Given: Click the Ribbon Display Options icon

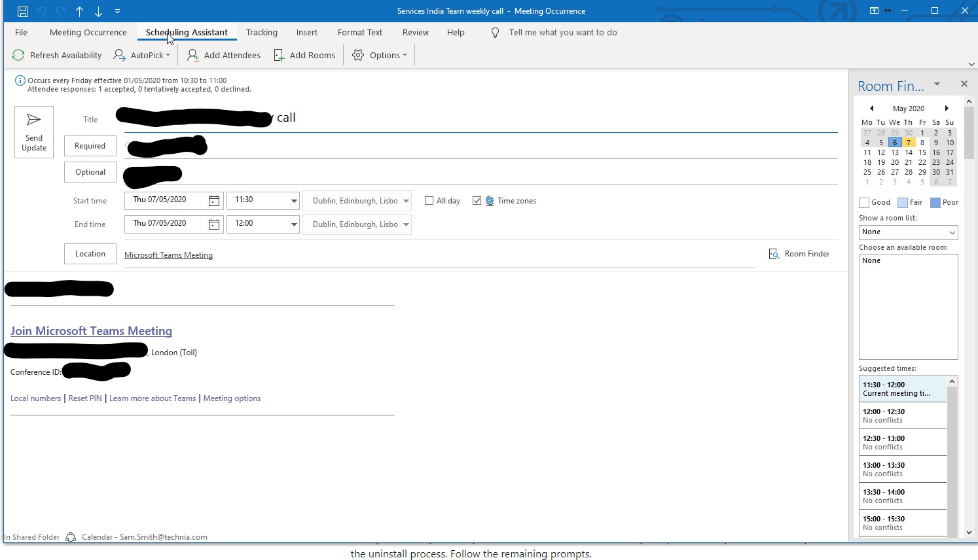Looking at the screenshot, I should (x=874, y=11).
